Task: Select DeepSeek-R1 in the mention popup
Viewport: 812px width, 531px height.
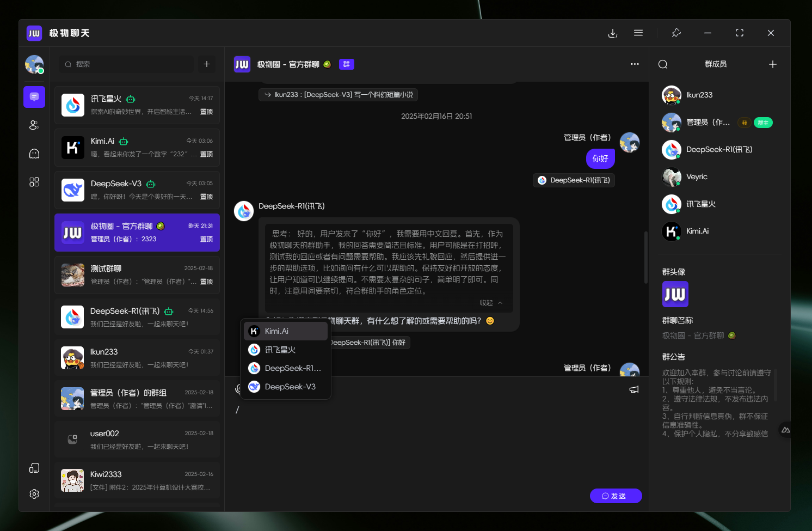Action: (286, 368)
